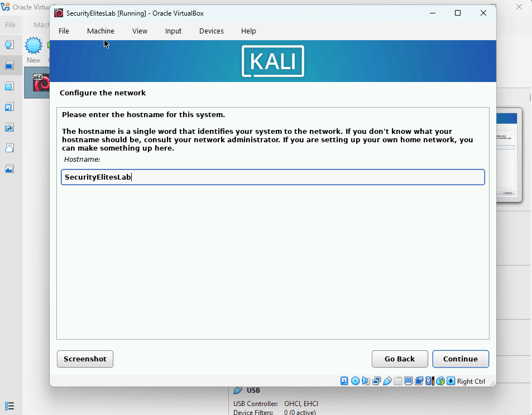The image size is (532, 415).
Task: Open the Machine menu
Action: (100, 31)
